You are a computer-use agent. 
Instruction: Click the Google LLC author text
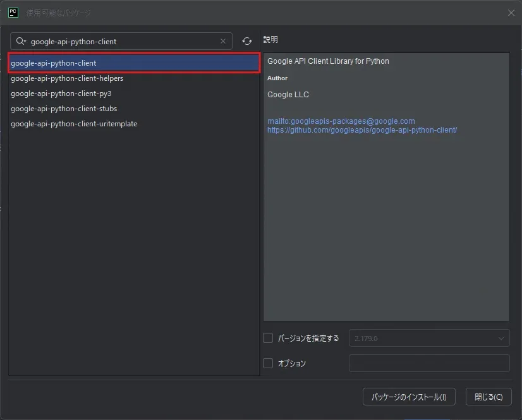point(288,95)
